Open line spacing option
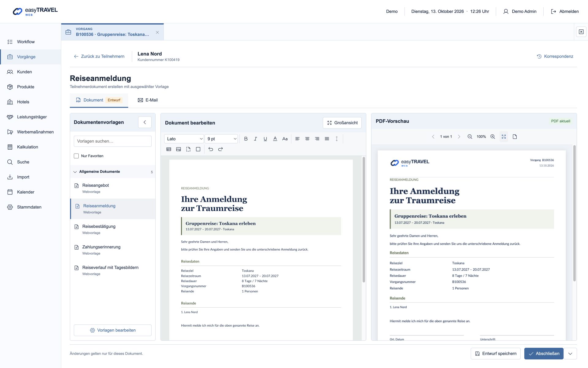The width and height of the screenshot is (588, 368). pos(337,139)
